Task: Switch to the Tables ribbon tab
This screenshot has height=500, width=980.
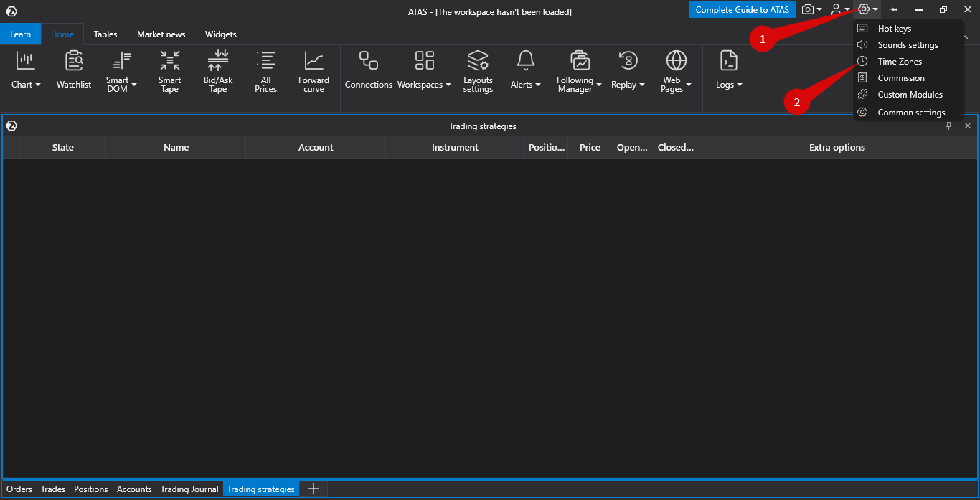Action: (105, 34)
